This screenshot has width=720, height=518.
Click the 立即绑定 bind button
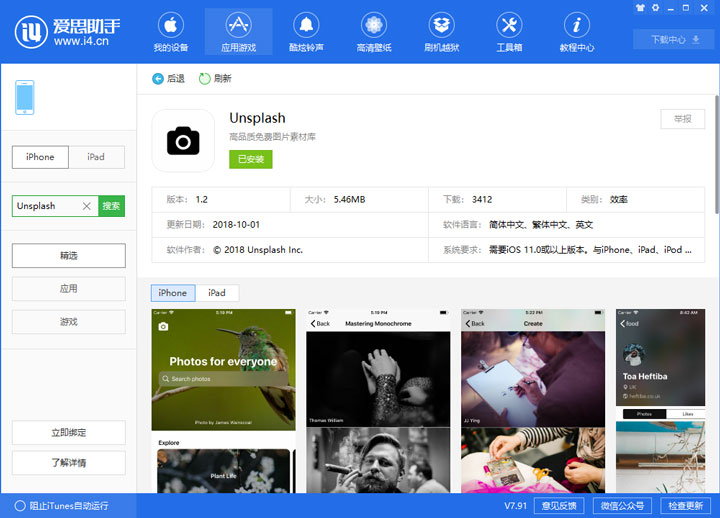(x=69, y=433)
